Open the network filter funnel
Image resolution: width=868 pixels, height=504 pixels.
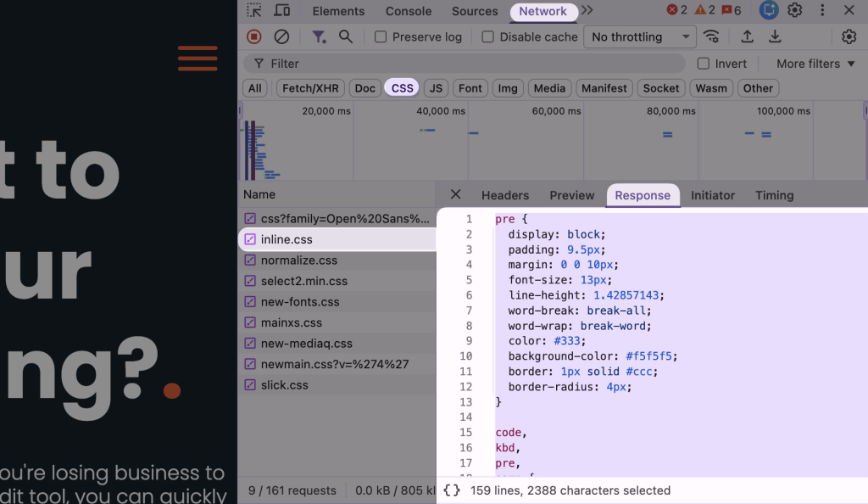319,36
